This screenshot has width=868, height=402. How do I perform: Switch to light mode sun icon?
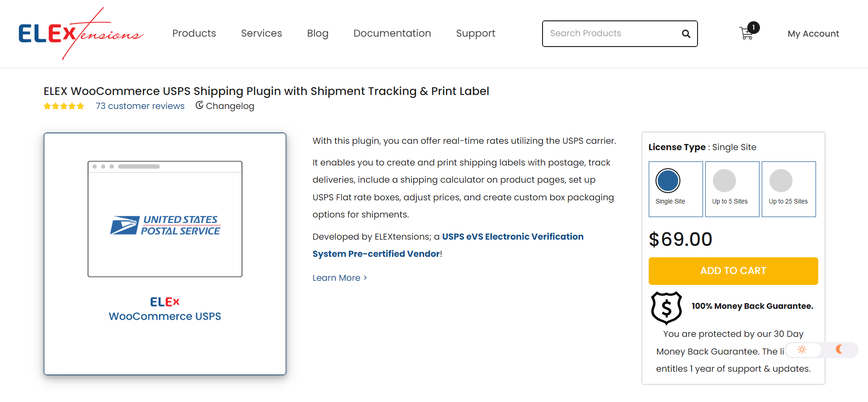pyautogui.click(x=802, y=350)
